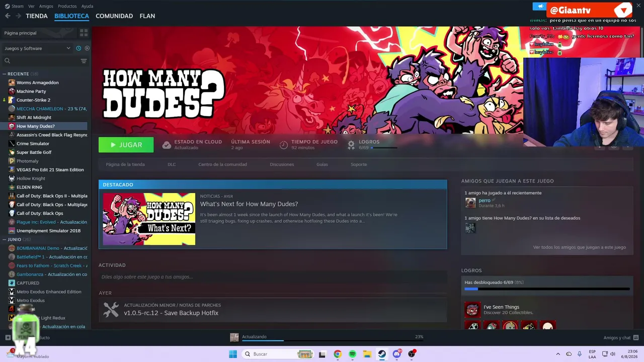Open the advanced filters icon in library search
644x362 pixels.
click(84, 61)
